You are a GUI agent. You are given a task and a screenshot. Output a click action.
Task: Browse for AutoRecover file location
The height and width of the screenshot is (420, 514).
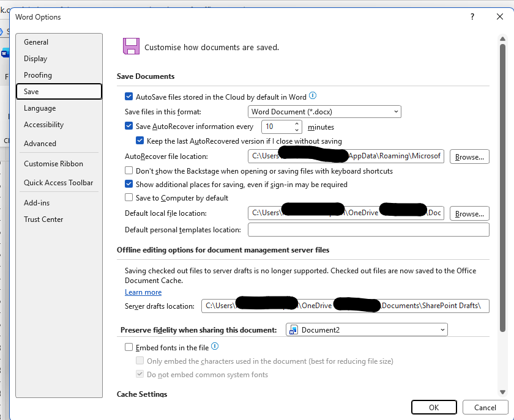(x=469, y=157)
